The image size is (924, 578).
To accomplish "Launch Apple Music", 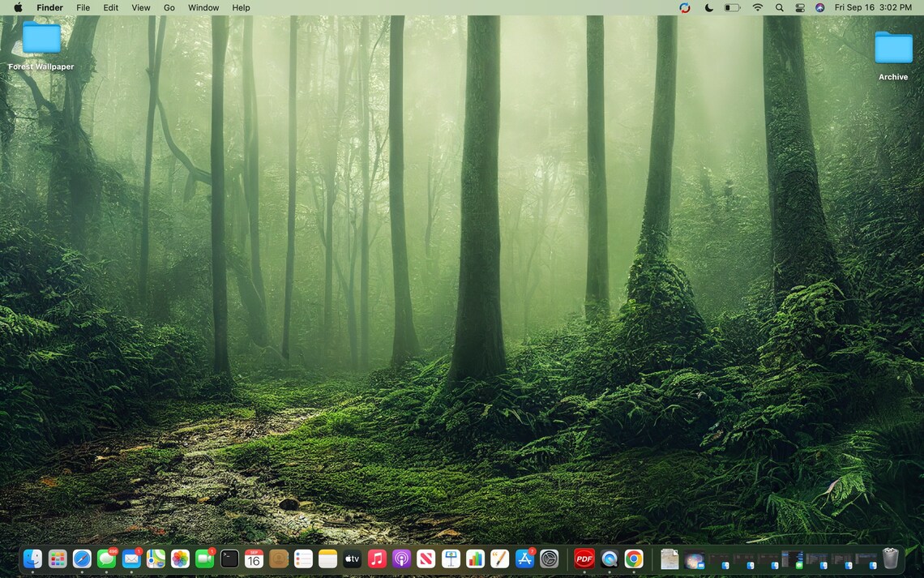I will [375, 558].
